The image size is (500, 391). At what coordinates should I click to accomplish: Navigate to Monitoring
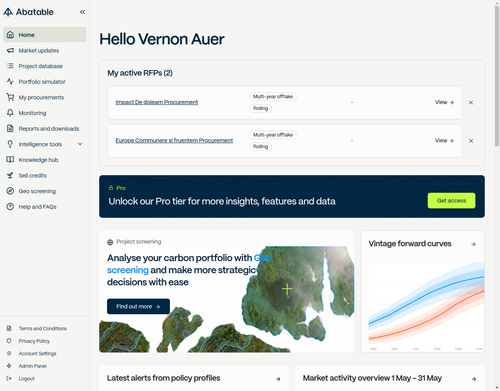click(x=45, y=113)
